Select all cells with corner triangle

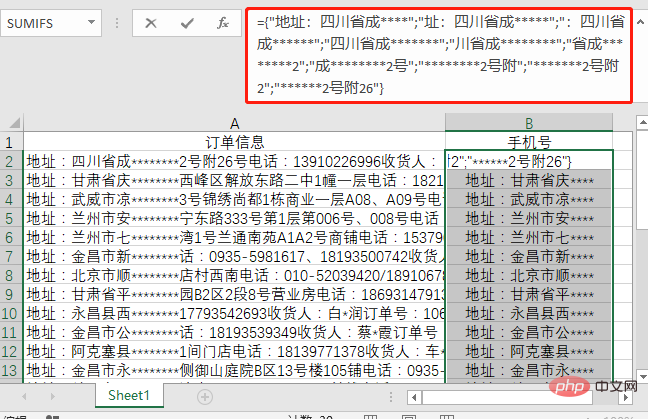point(13,123)
